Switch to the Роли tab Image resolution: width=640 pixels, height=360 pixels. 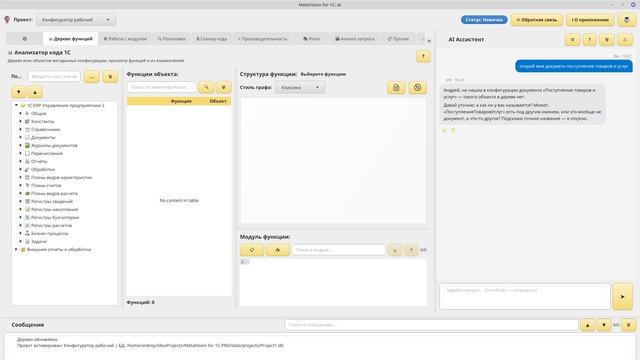point(311,39)
